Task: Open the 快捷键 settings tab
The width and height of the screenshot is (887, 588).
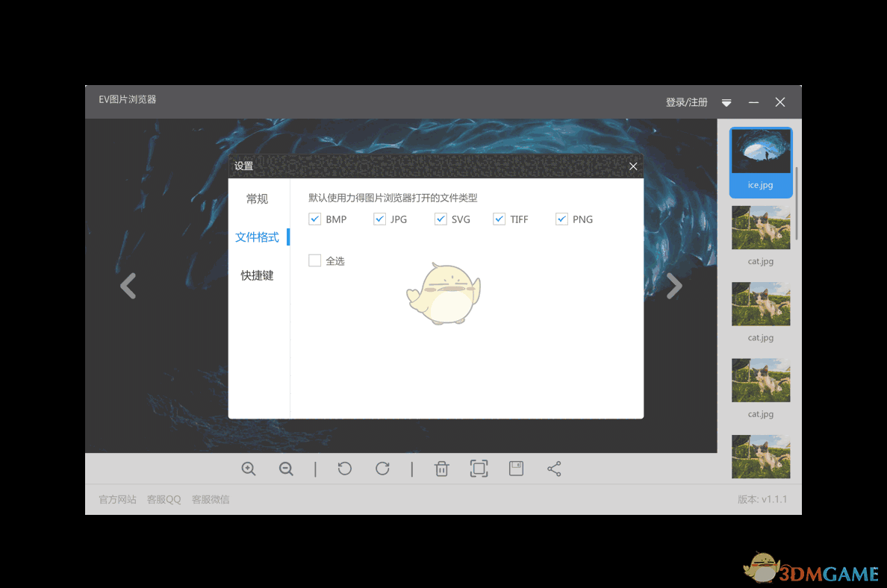Action: 258,276
